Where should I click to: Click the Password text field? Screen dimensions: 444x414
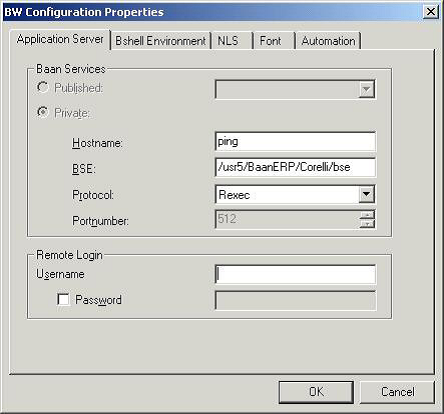coord(295,300)
